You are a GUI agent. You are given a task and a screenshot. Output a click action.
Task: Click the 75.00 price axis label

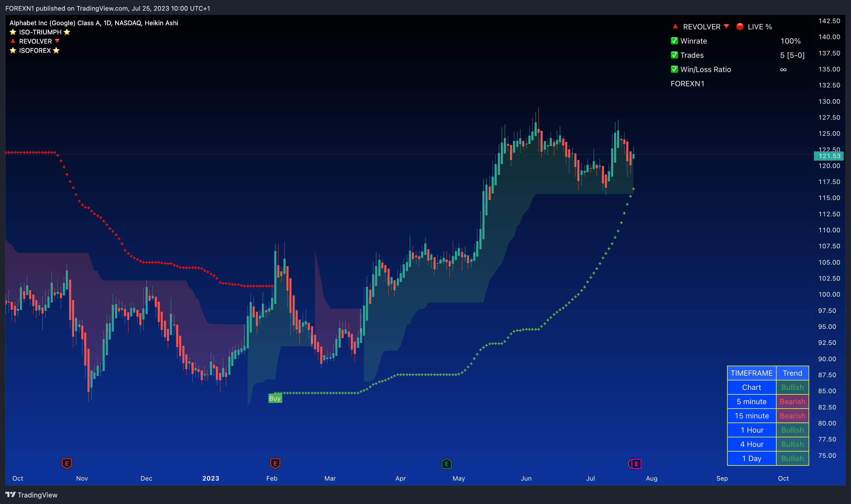827,455
